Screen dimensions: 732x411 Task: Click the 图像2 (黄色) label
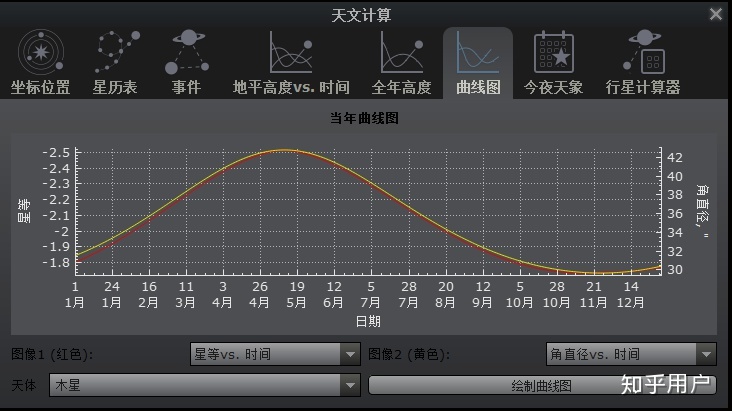(409, 354)
